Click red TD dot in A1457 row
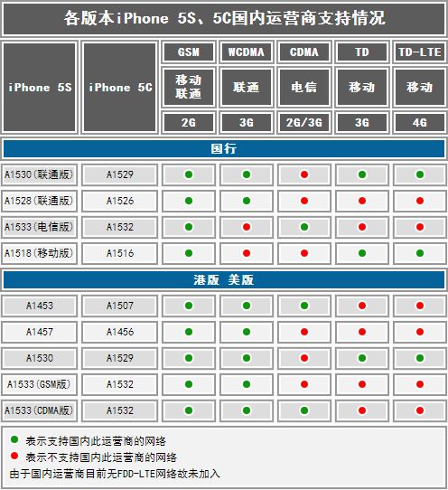The height and width of the screenshot is (490, 448). [x=362, y=332]
